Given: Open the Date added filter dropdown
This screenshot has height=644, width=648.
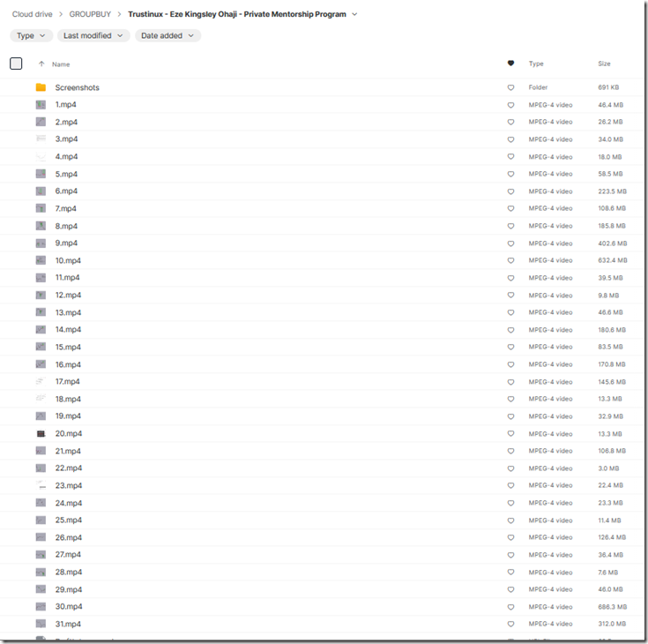Looking at the screenshot, I should tap(168, 35).
